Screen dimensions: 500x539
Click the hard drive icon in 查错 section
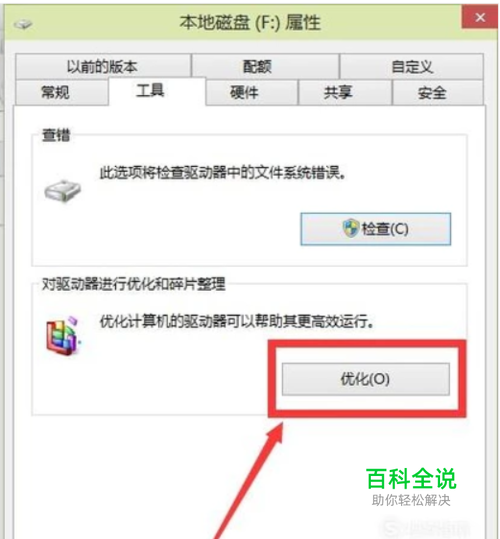(x=63, y=191)
